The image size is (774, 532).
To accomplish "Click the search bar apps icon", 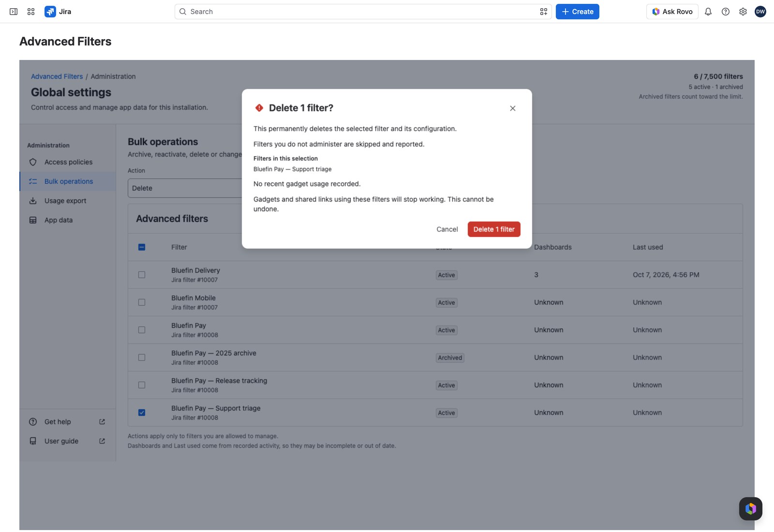I will coord(544,12).
